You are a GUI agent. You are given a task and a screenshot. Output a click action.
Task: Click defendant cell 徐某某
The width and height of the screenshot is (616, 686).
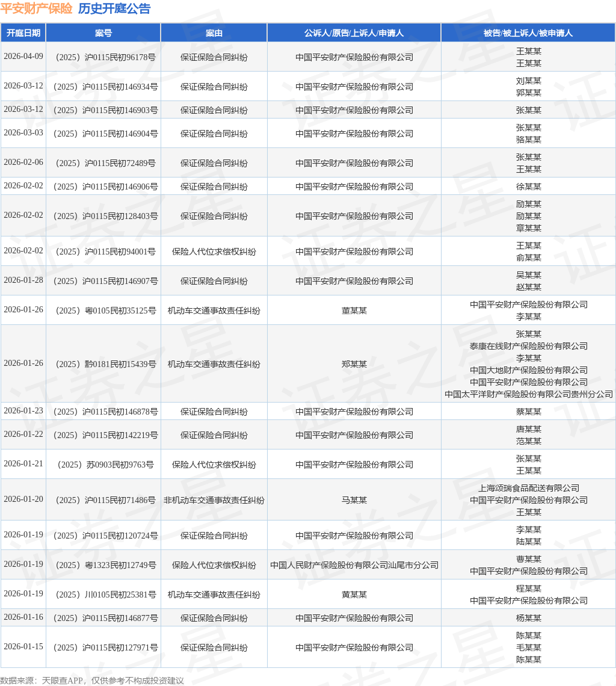[x=529, y=187]
